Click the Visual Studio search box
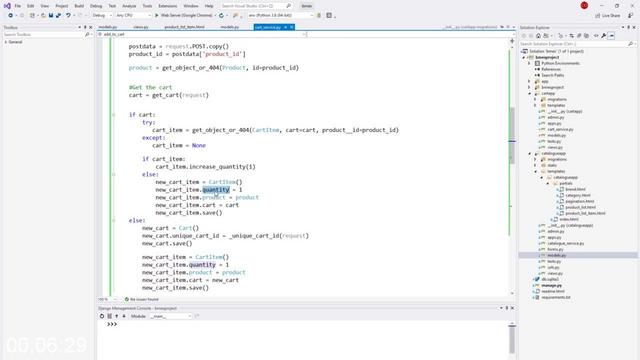 256,6
